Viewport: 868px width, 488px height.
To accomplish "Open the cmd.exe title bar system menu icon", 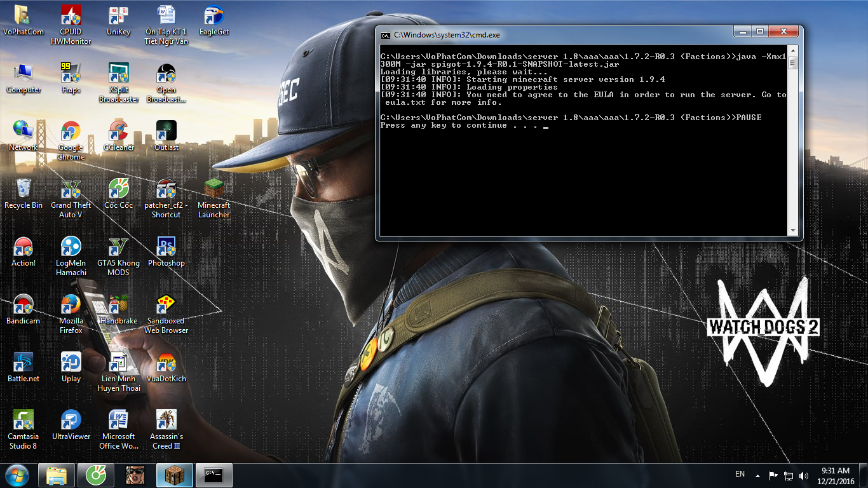I will click(385, 35).
